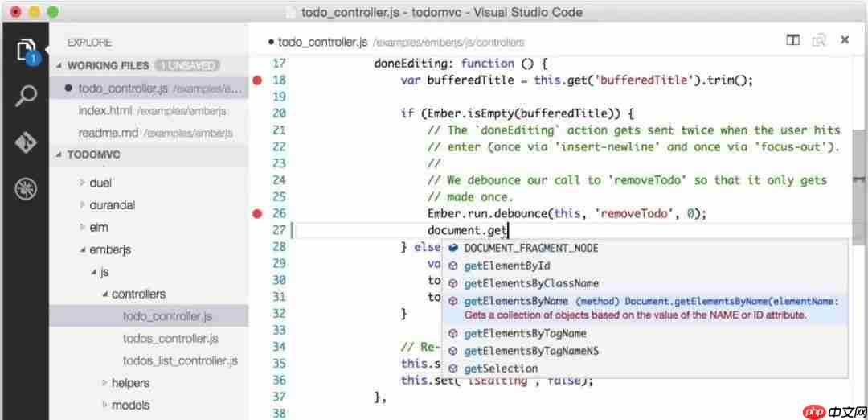Click the method icon beside getElementById
This screenshot has height=420, width=868.
(453, 266)
